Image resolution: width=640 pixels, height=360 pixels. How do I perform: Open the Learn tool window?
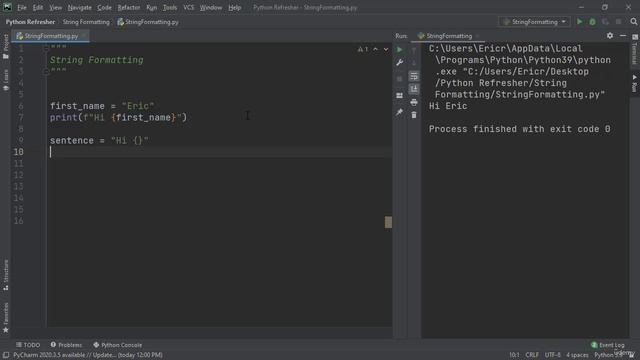point(6,80)
